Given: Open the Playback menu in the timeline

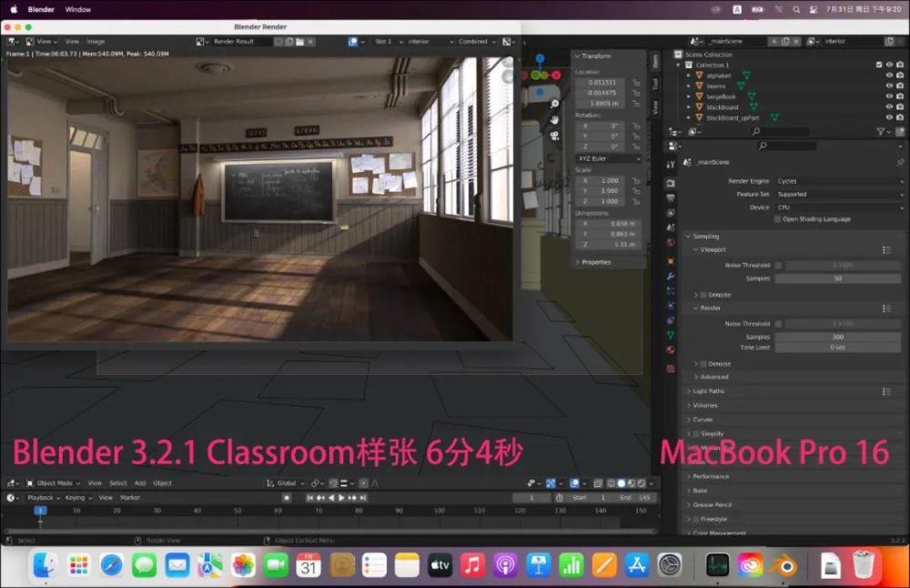Looking at the screenshot, I should pos(41,498).
